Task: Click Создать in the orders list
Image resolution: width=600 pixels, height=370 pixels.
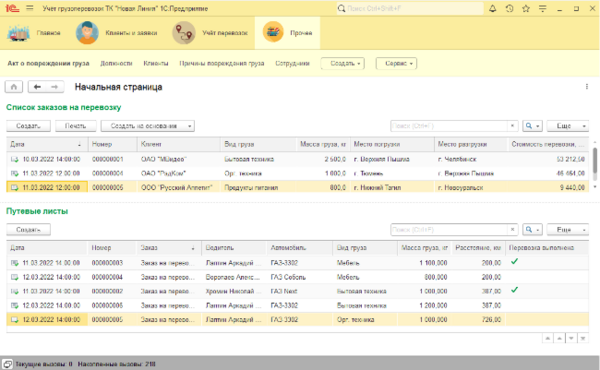Action: pos(28,126)
